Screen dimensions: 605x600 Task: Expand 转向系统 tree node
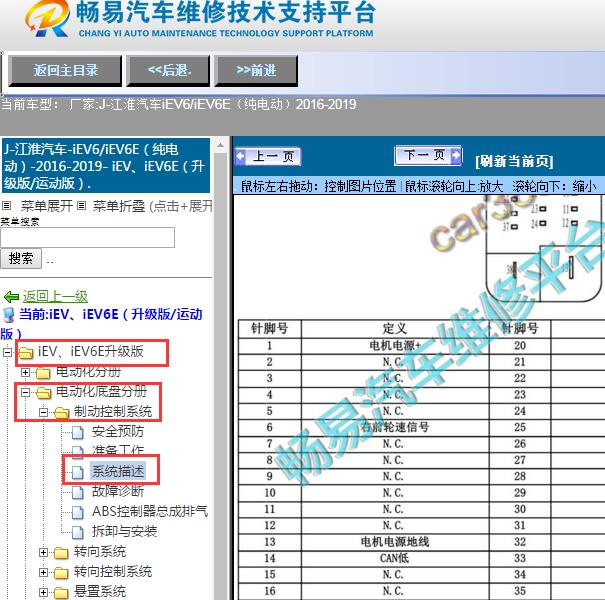pyautogui.click(x=43, y=553)
